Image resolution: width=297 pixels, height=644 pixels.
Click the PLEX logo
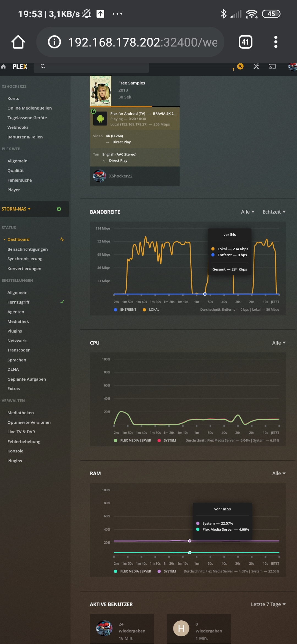click(20, 67)
